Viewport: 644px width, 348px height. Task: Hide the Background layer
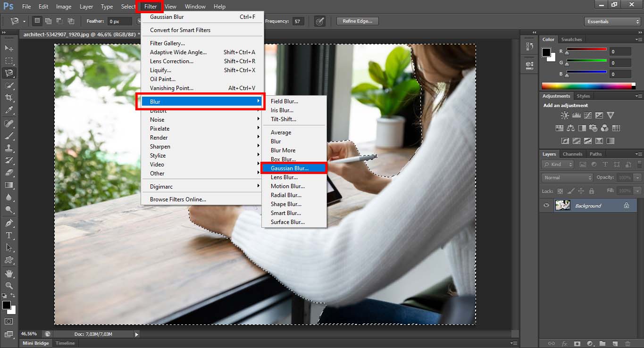pos(546,205)
